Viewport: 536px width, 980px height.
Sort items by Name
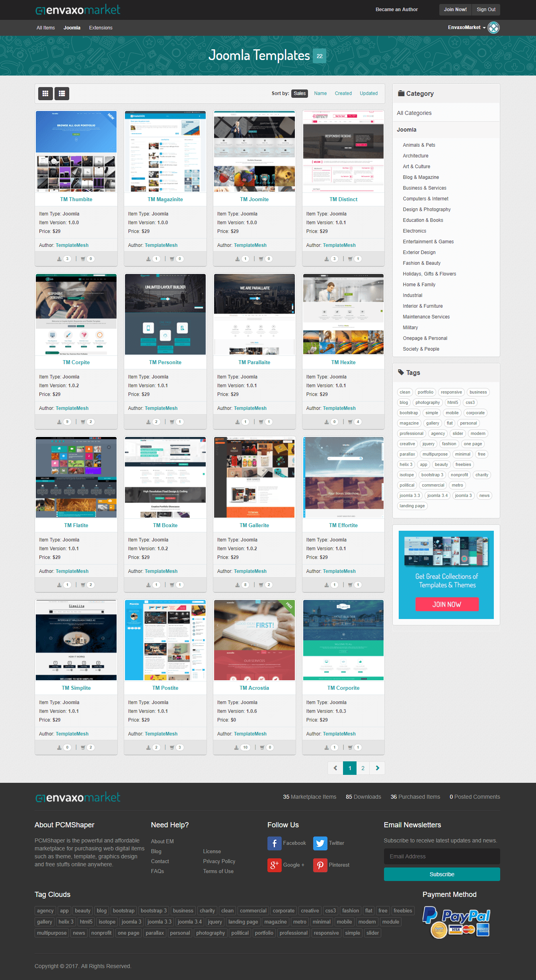pyautogui.click(x=320, y=93)
